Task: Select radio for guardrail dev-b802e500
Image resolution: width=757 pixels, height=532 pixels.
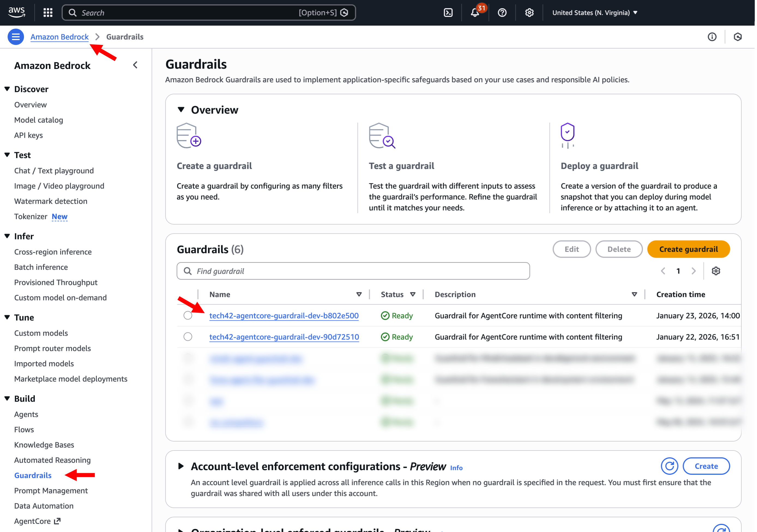Action: (188, 315)
